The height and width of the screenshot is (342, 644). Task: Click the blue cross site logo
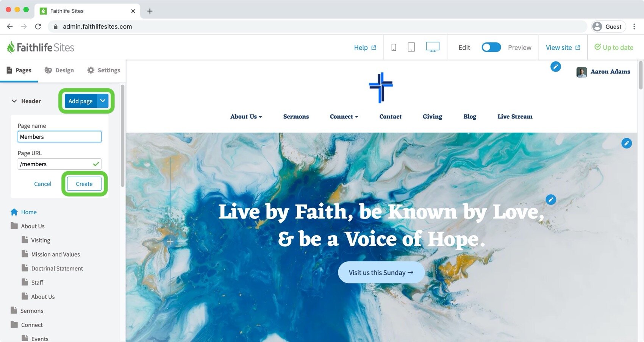(x=381, y=87)
